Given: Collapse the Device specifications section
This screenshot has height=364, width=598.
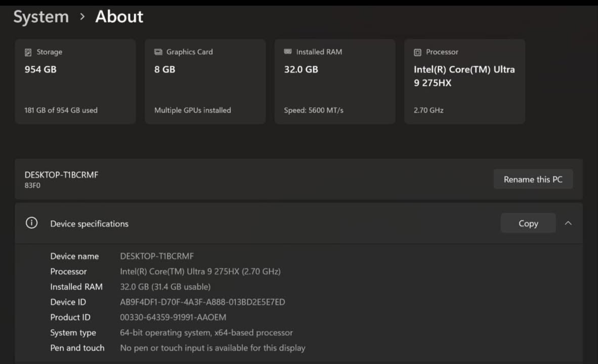Looking at the screenshot, I should [568, 223].
